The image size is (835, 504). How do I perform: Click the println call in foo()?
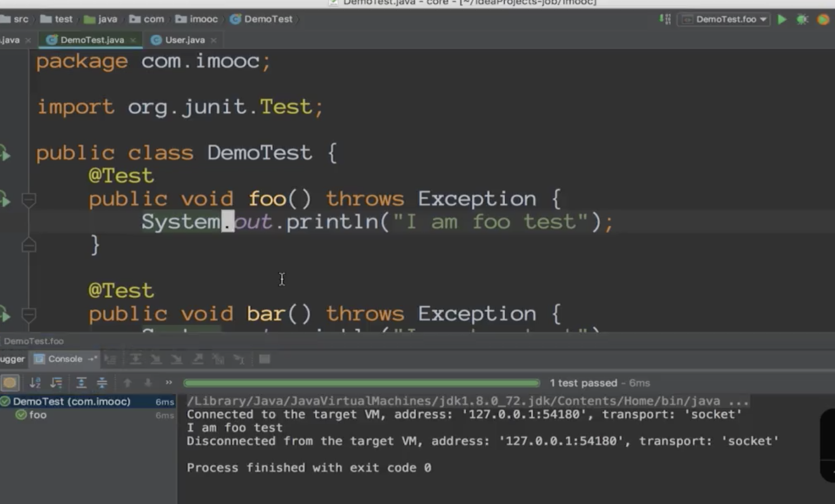[x=377, y=222]
